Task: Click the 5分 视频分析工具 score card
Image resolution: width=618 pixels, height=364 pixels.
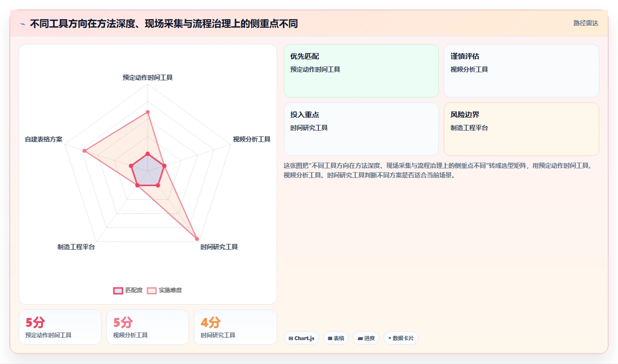Action: coord(147,327)
